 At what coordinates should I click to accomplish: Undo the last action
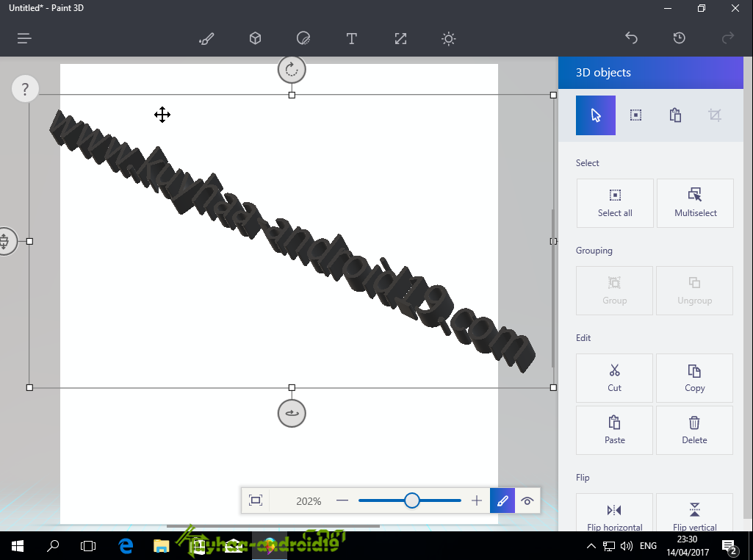coord(631,38)
